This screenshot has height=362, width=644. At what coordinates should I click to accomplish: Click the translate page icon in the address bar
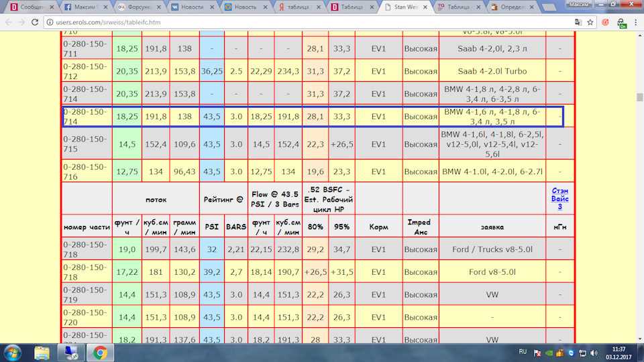click(x=578, y=22)
